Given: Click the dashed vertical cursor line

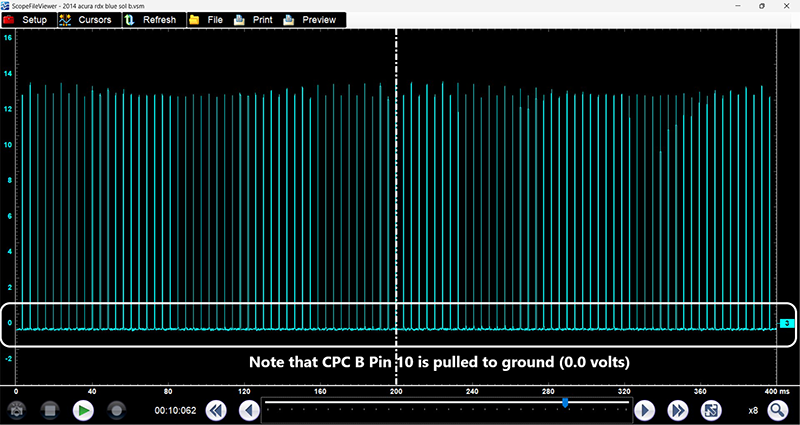Looking at the screenshot, I should [397, 200].
